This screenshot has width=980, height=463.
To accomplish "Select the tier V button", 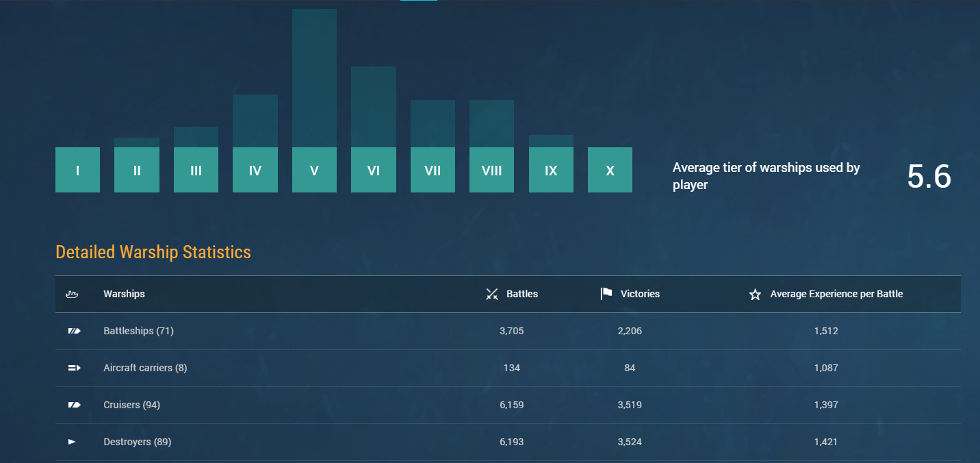I will coord(314,170).
